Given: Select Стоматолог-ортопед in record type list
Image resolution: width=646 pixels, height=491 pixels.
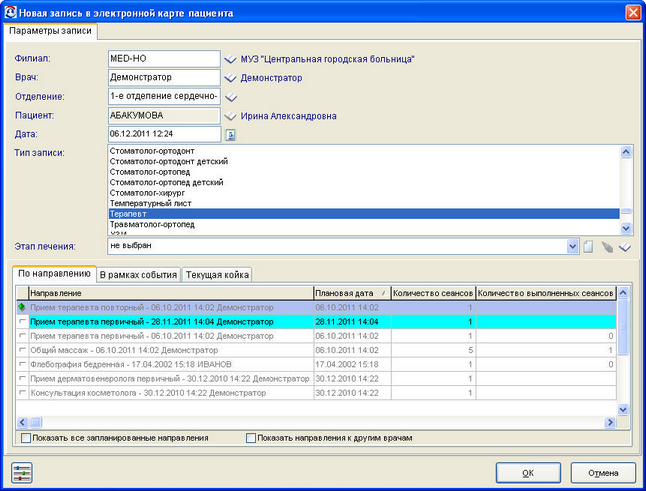Looking at the screenshot, I should (364, 172).
